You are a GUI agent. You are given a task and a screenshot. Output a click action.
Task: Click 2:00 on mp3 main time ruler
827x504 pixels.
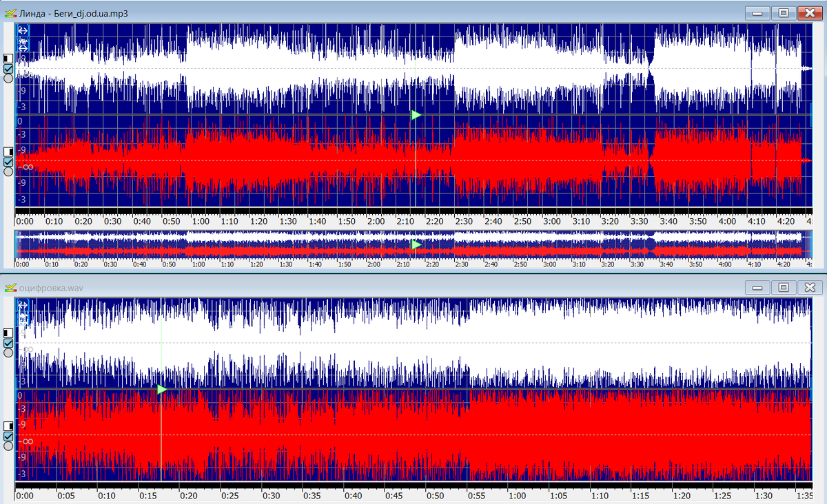(376, 221)
